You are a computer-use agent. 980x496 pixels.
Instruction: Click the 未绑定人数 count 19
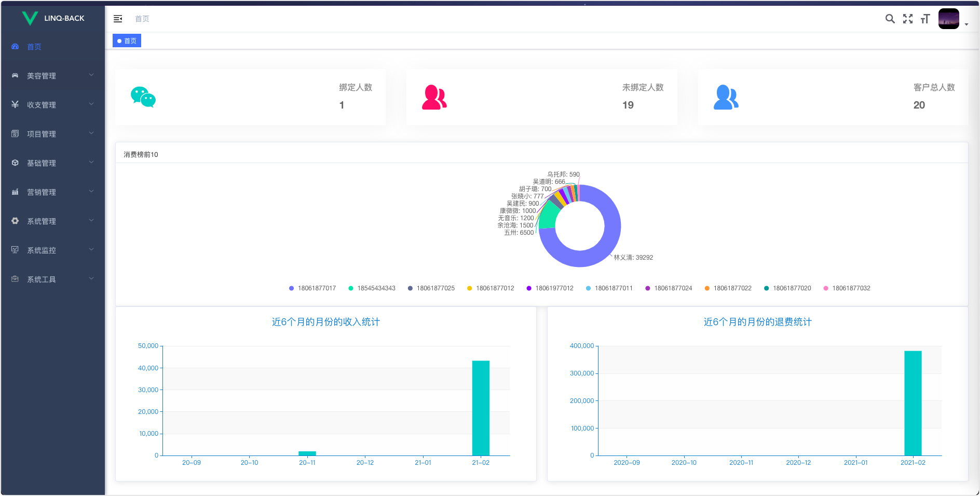tap(628, 105)
